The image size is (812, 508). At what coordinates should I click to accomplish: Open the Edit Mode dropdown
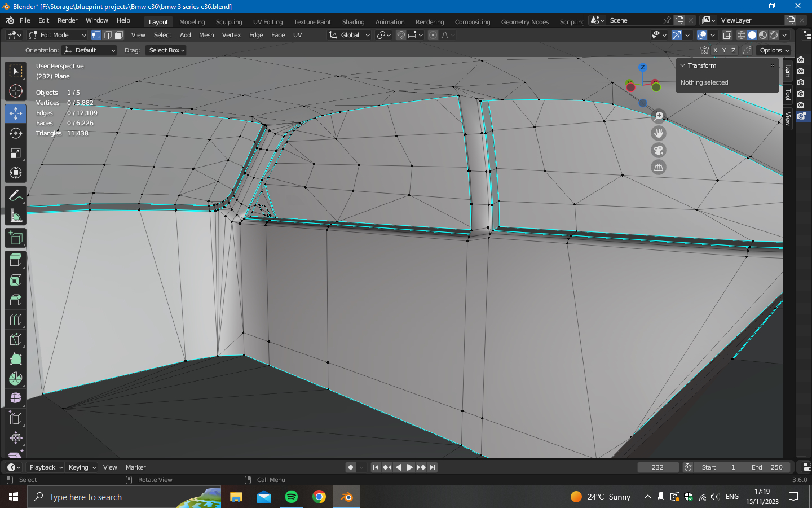point(58,35)
